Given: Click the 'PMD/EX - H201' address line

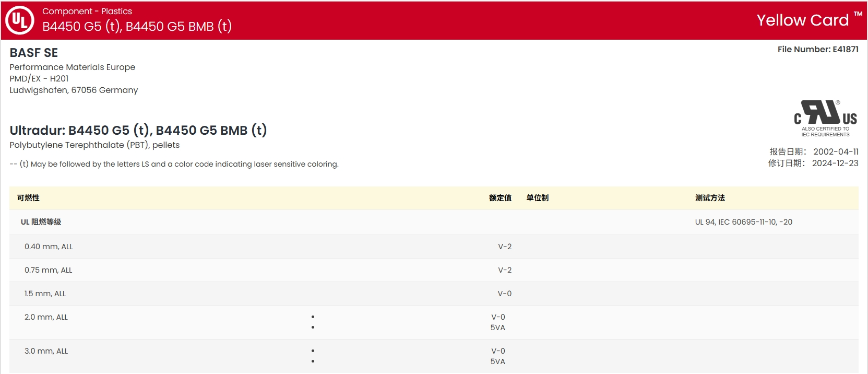Looking at the screenshot, I should click(x=39, y=78).
